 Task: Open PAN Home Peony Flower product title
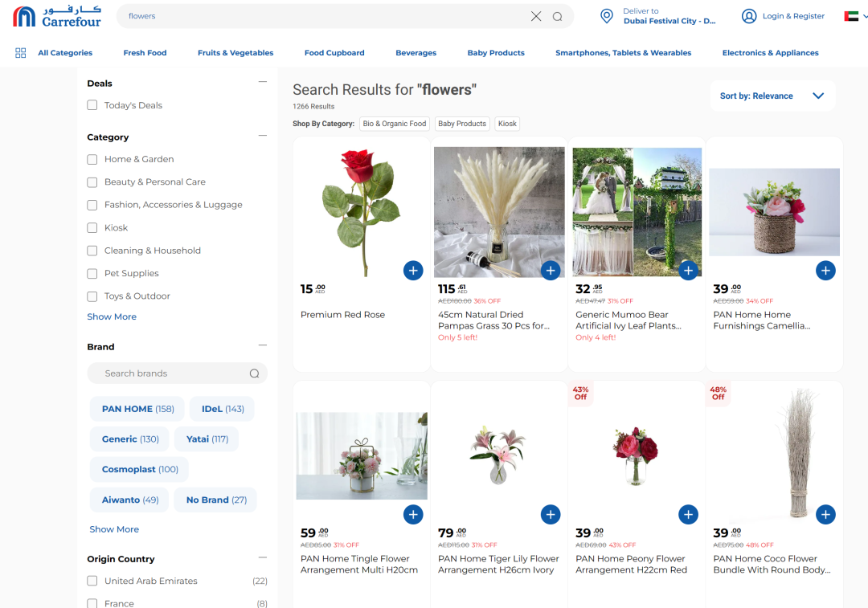(x=631, y=565)
